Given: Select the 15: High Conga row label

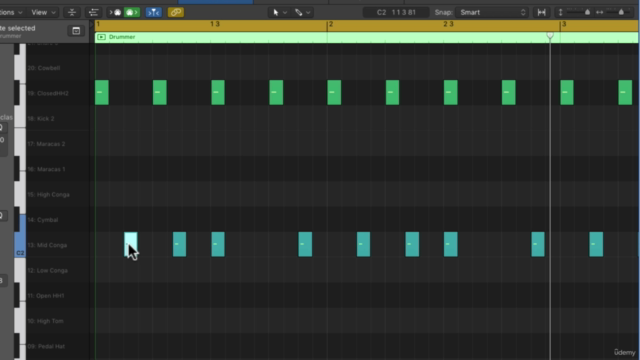Looking at the screenshot, I should [48, 195].
